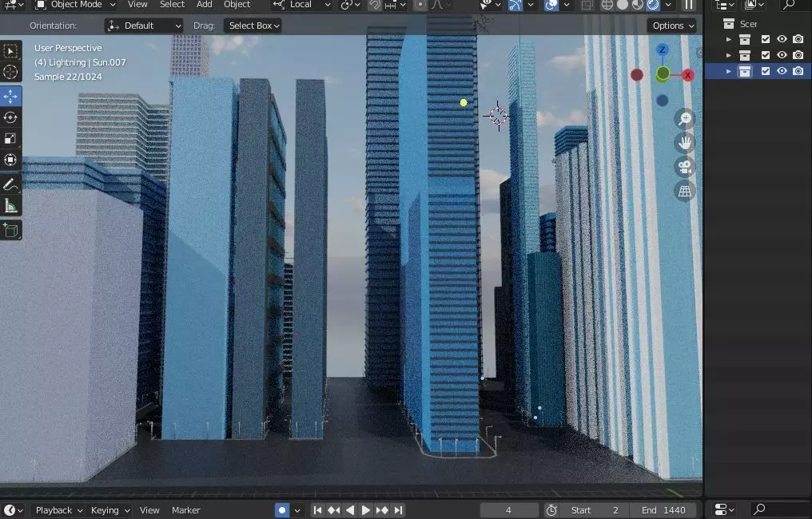Choose the Measure tool
Viewport: 812px width, 519px height.
pos(10,206)
